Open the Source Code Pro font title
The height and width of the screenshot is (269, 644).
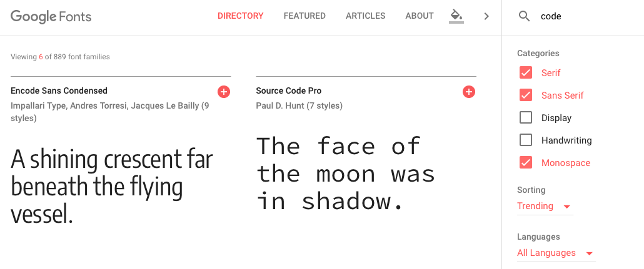289,90
